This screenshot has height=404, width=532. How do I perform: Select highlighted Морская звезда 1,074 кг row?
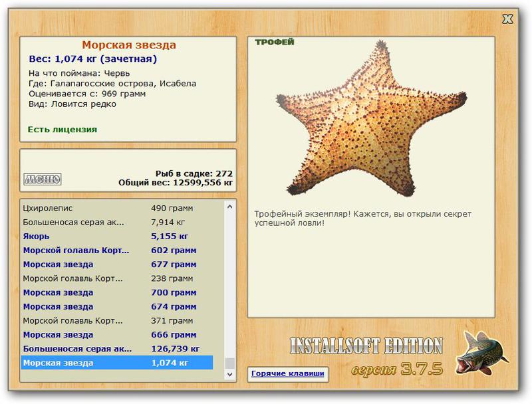[117, 363]
